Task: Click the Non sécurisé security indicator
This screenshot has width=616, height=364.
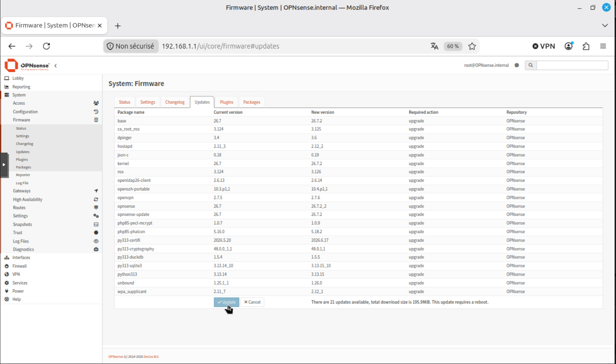Action: (x=131, y=46)
